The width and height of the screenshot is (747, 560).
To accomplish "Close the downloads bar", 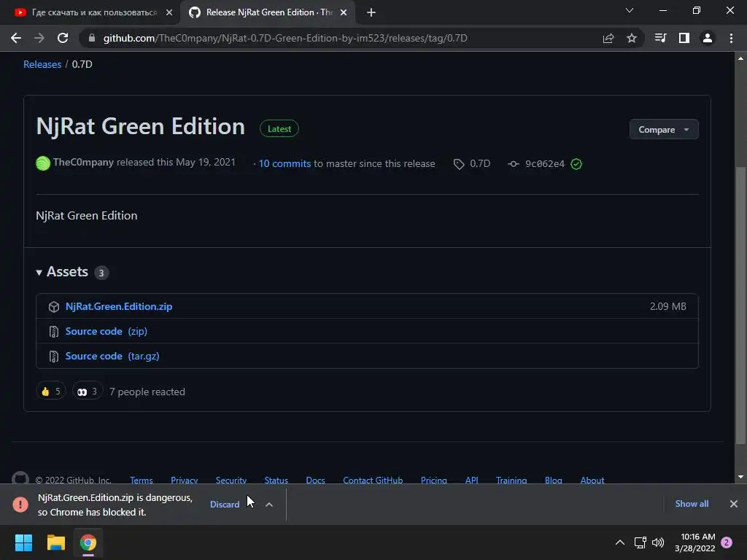I will pos(734,503).
